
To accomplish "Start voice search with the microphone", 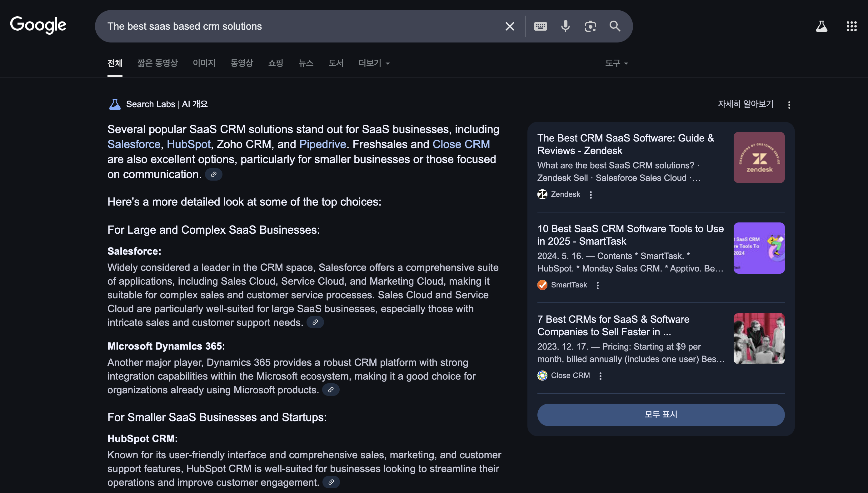I will point(565,26).
